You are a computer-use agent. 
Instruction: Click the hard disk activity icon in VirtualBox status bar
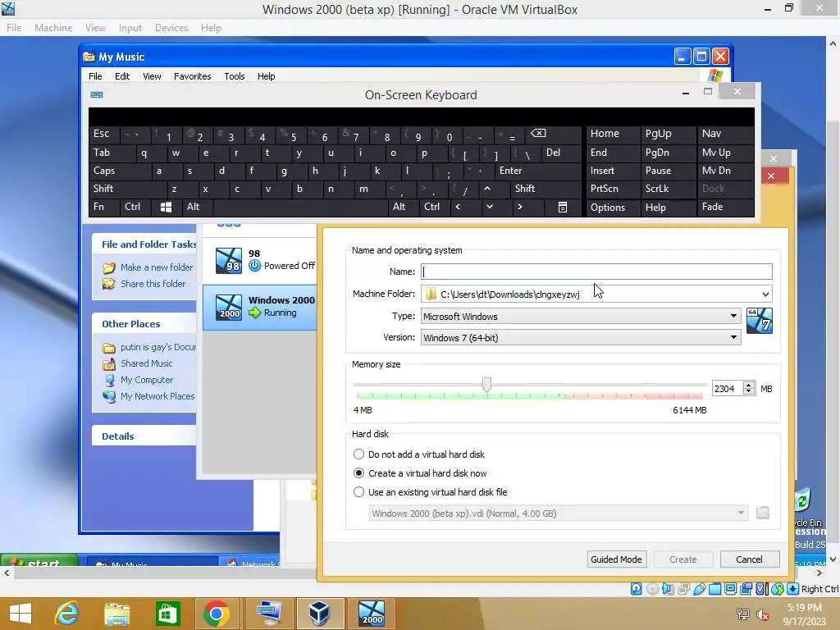click(x=637, y=589)
